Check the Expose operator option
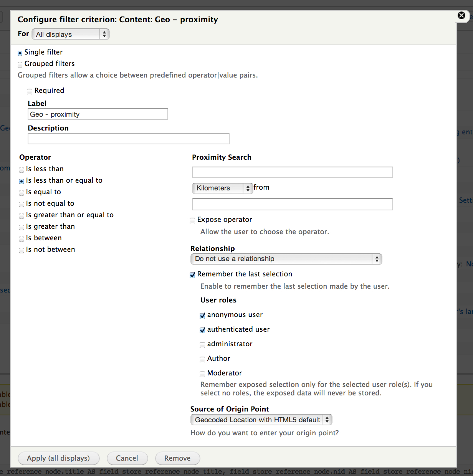Image resolution: width=473 pixels, height=476 pixels. pyautogui.click(x=192, y=220)
